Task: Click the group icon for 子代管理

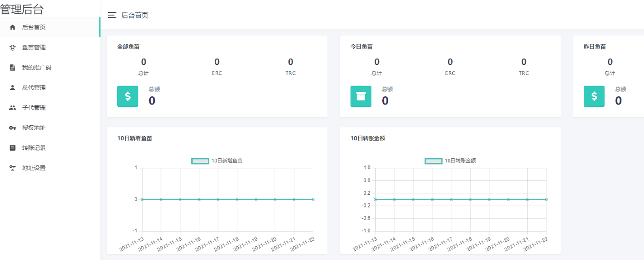Action: tap(12, 108)
